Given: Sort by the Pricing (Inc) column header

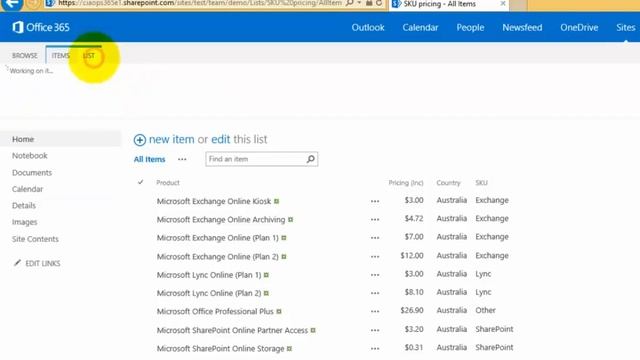Looking at the screenshot, I should (x=406, y=182).
